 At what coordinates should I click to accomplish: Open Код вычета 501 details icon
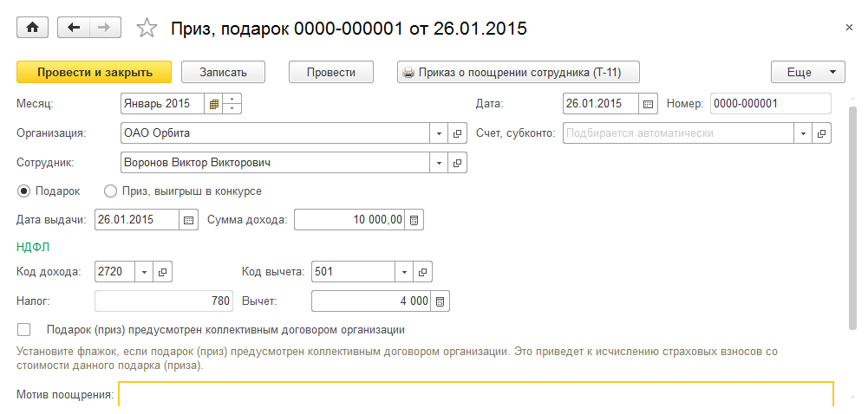pyautogui.click(x=422, y=271)
